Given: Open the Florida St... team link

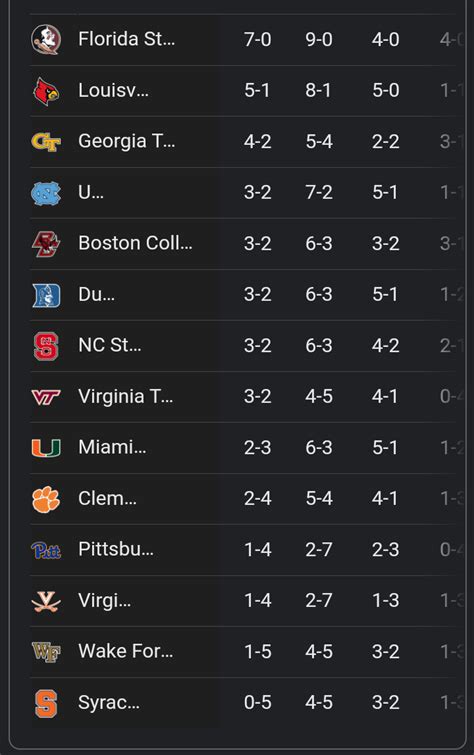Looking at the screenshot, I should tap(126, 39).
